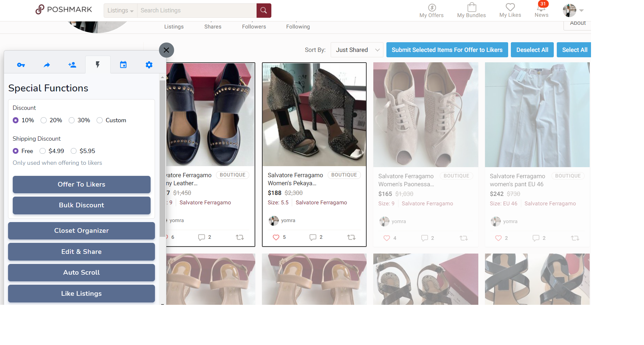644x345 pixels.
Task: Focus the Search Listings input field
Action: (x=197, y=10)
